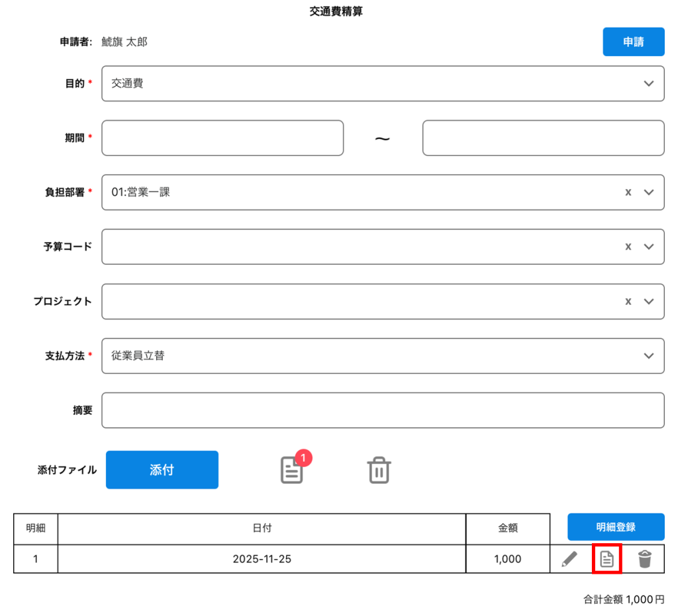Click the 添付 attach button

(x=162, y=470)
